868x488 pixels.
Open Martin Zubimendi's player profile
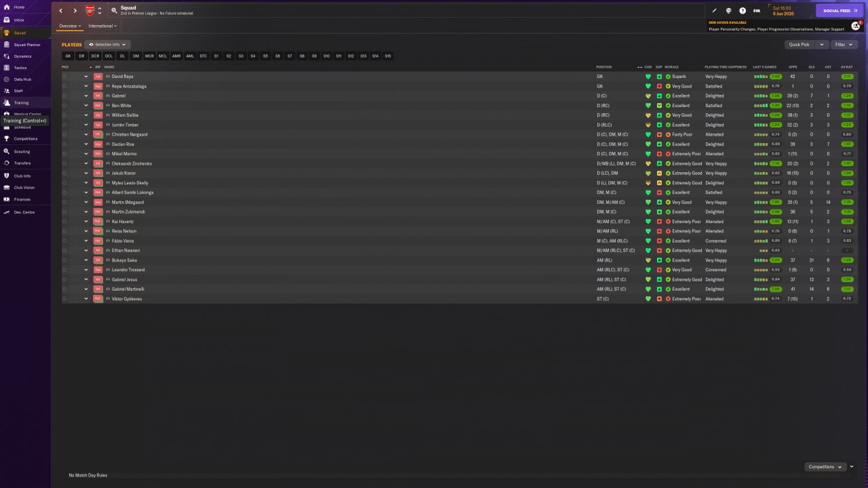pos(128,211)
